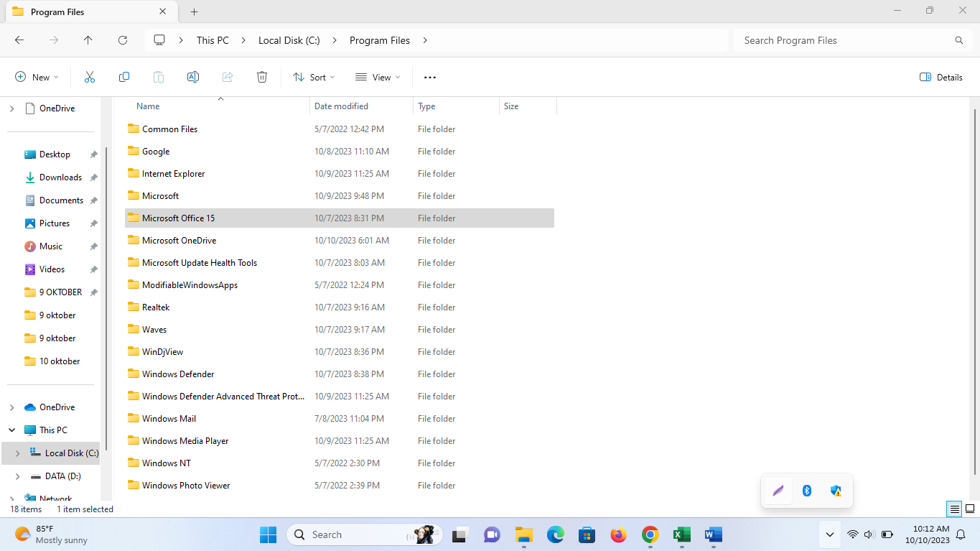Click the purple feather tray icon

pos(778,491)
